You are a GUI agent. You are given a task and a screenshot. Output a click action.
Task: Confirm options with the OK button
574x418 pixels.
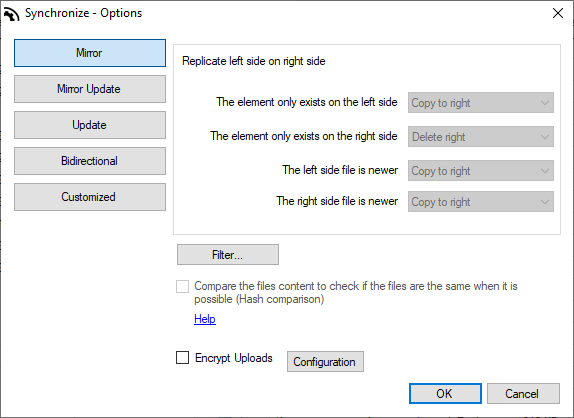[445, 393]
